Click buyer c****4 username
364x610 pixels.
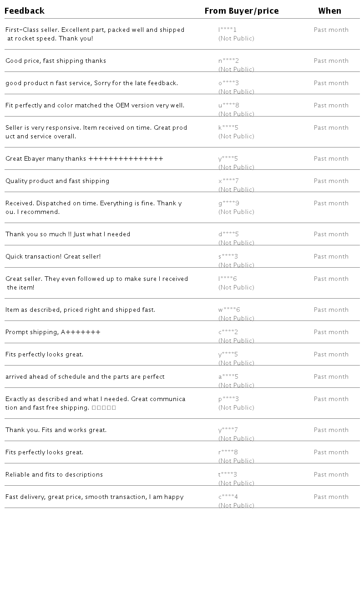[228, 497]
